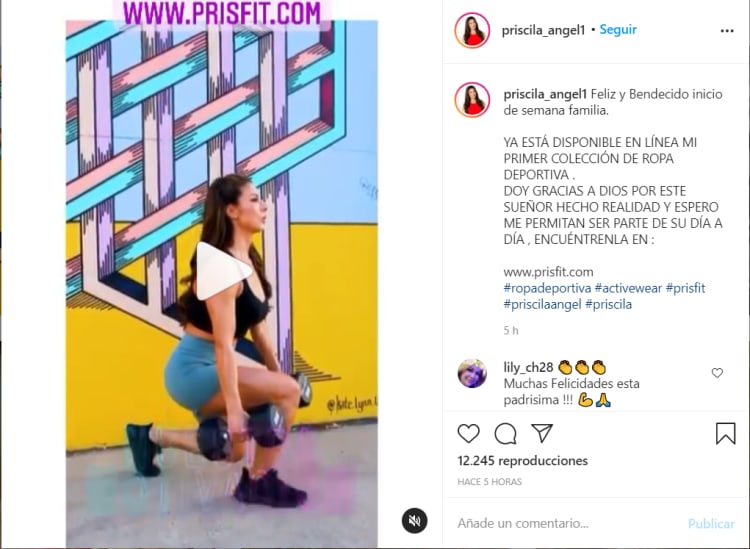Click the priscila_angel1 username in header
750x549 pixels.
pos(543,31)
